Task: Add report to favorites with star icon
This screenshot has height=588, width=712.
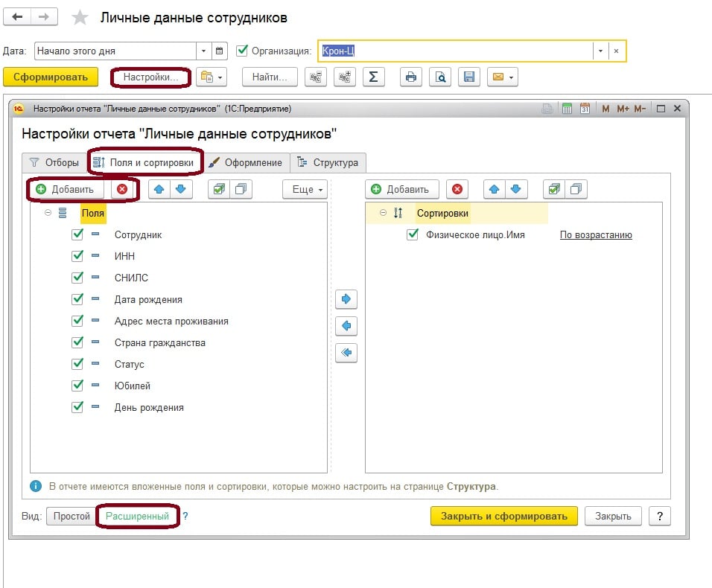Action: 80,18
